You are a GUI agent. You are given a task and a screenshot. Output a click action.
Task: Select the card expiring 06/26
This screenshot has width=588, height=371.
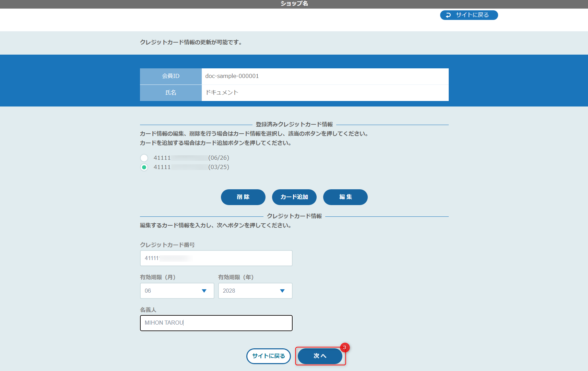pos(144,158)
